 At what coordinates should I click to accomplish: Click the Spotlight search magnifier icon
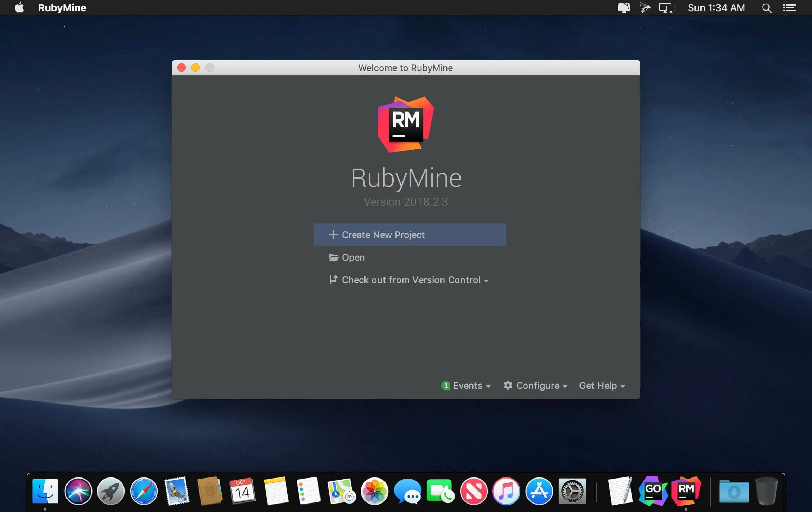click(767, 8)
